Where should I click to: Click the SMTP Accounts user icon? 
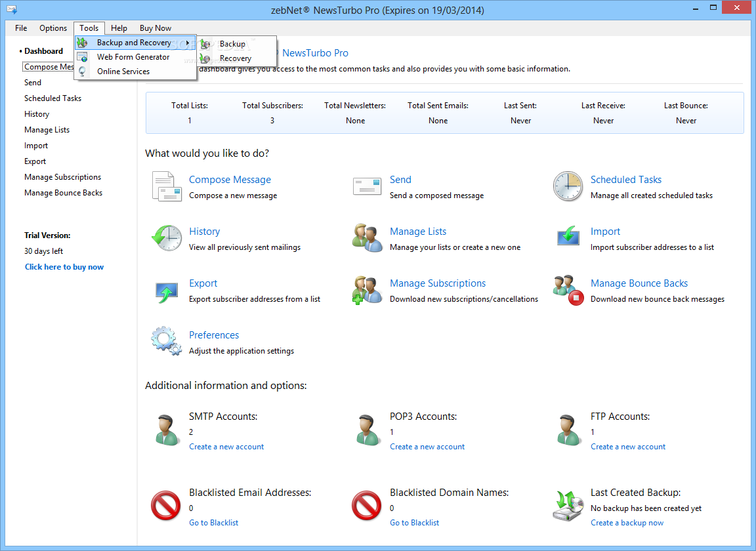(167, 430)
